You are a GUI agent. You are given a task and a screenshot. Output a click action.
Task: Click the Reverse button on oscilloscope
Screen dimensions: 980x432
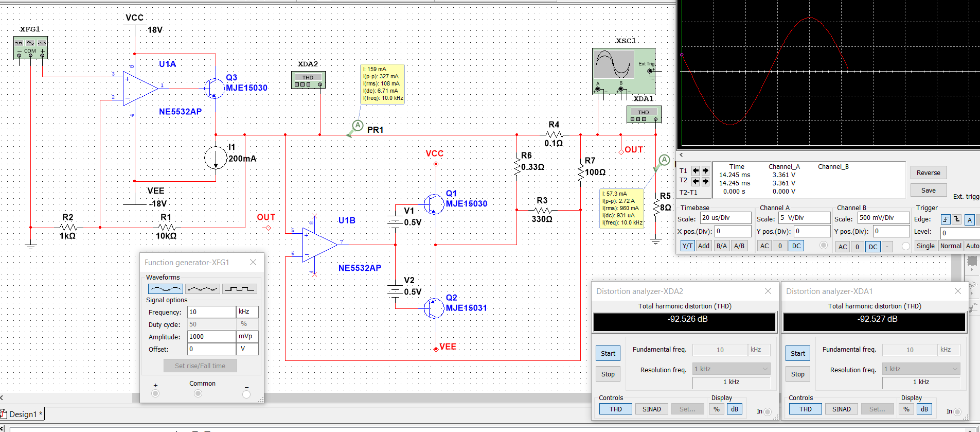pos(929,173)
